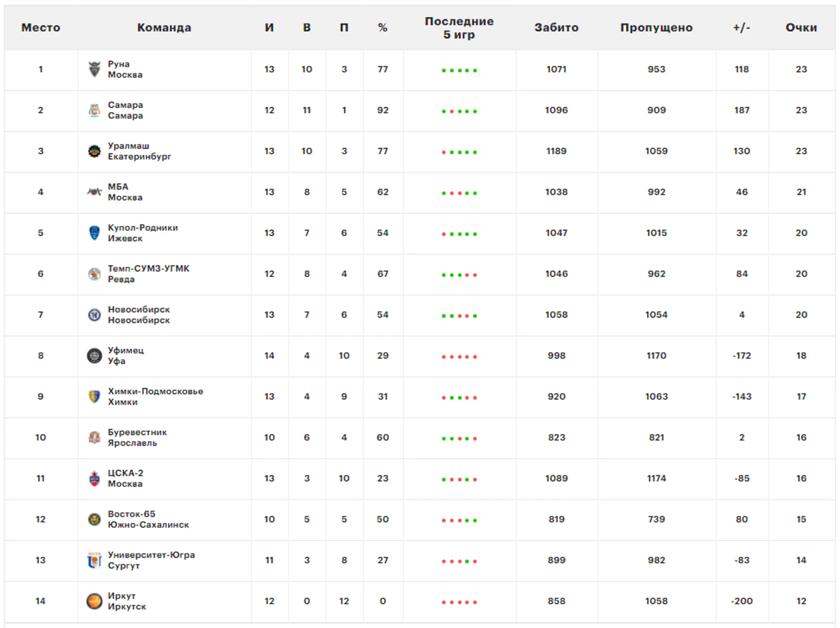Click ЦСКА-2's conceded value 1174

(x=656, y=478)
